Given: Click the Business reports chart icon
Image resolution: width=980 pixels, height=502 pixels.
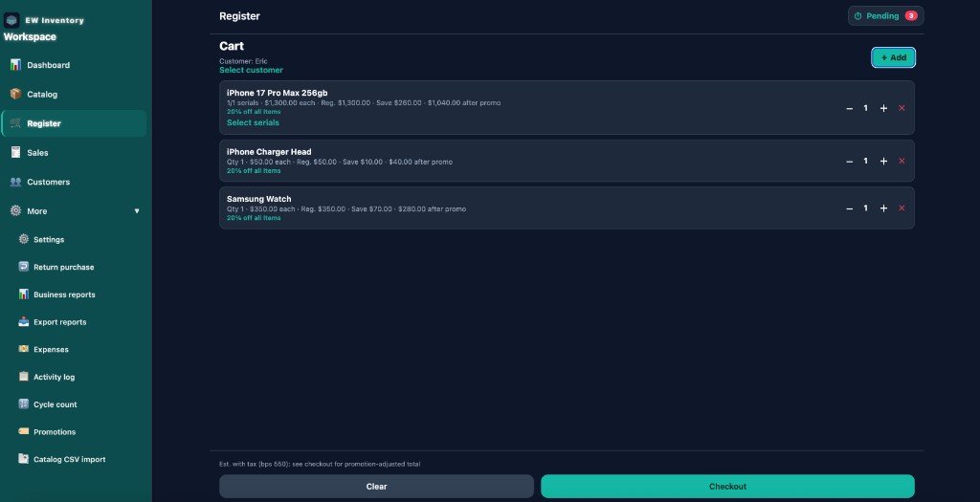Looking at the screenshot, I should point(24,295).
